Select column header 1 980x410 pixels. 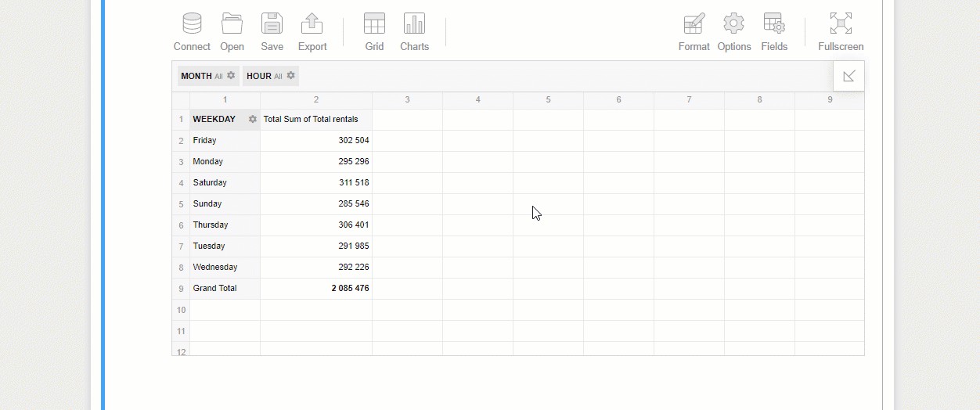pos(225,100)
